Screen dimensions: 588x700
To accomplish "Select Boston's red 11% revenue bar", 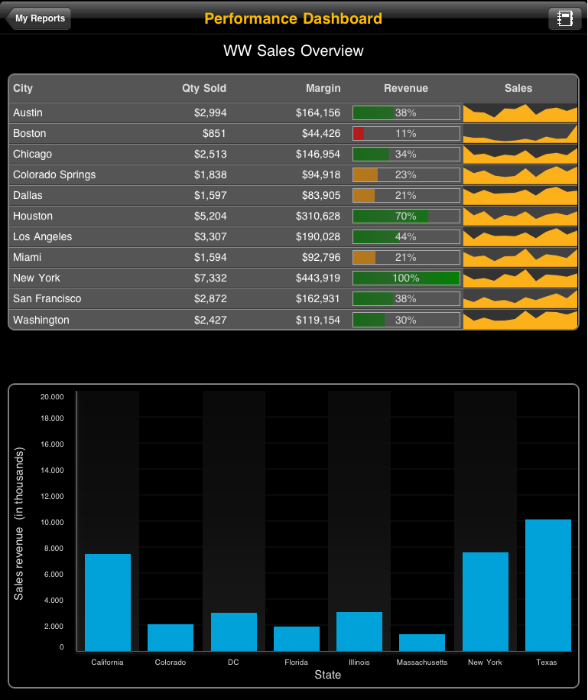I will 406,134.
